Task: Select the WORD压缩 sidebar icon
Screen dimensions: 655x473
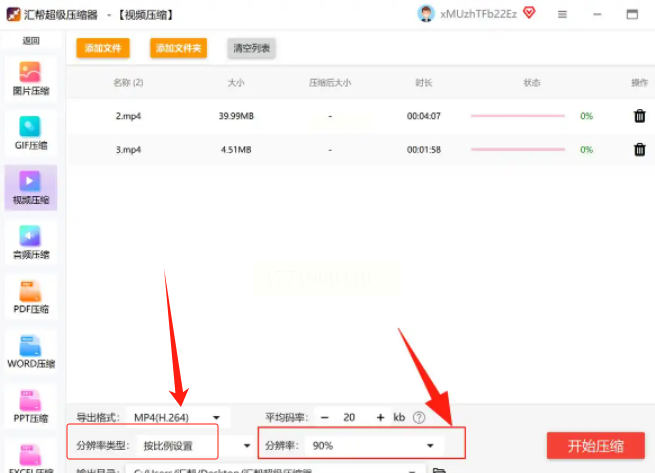Action: pyautogui.click(x=30, y=352)
